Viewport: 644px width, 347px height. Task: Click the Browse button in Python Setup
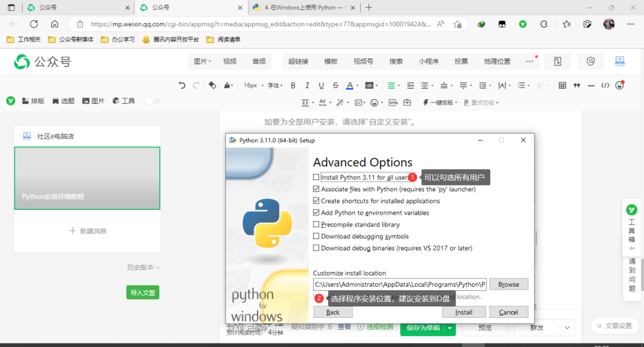point(509,284)
